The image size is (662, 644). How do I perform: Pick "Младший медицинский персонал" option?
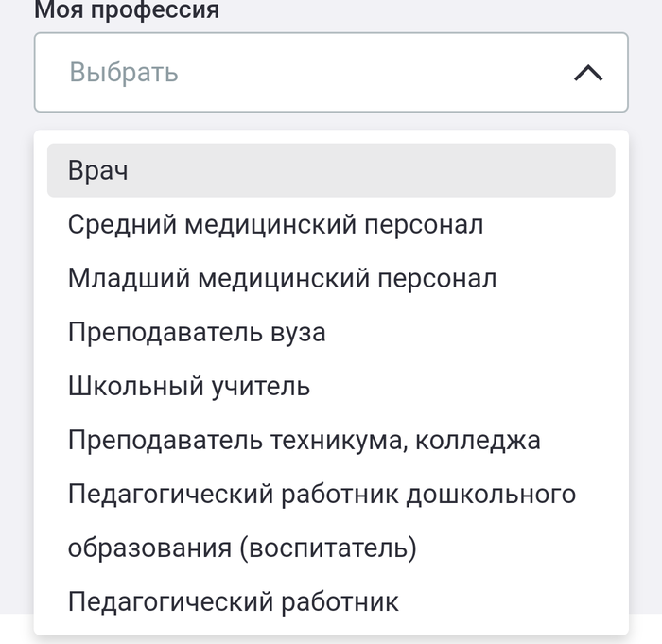point(282,279)
